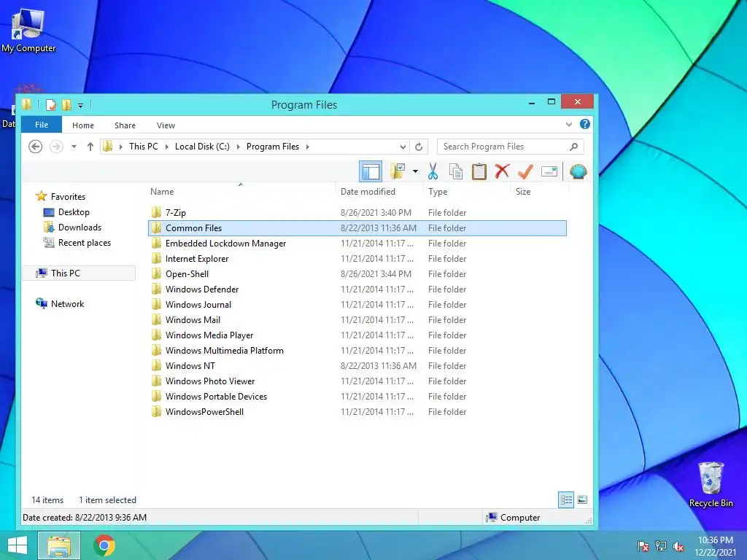Open the Home ribbon tab
This screenshot has height=560, width=747.
83,125
